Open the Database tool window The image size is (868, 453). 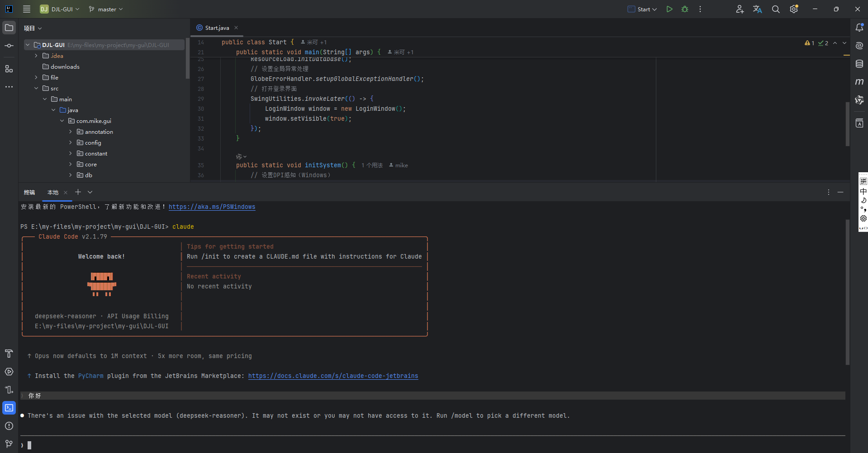tap(859, 64)
